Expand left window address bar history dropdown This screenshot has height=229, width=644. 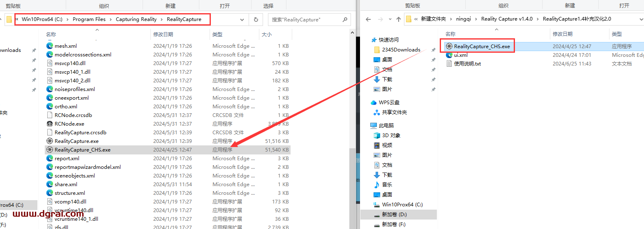click(242, 19)
